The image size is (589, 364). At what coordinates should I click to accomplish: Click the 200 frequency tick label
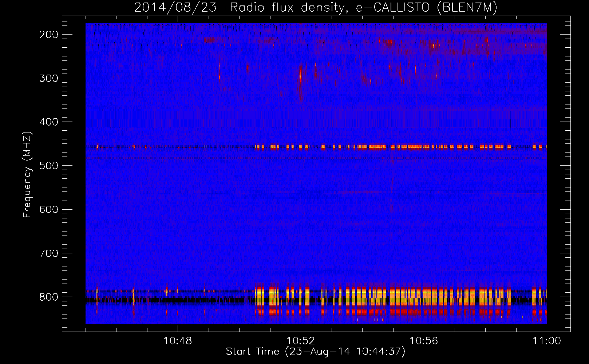(x=49, y=35)
